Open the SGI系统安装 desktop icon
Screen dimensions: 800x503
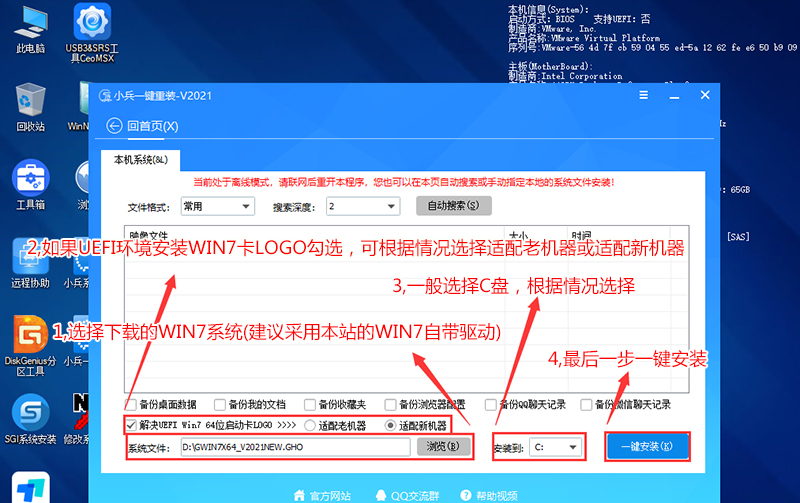point(31,419)
